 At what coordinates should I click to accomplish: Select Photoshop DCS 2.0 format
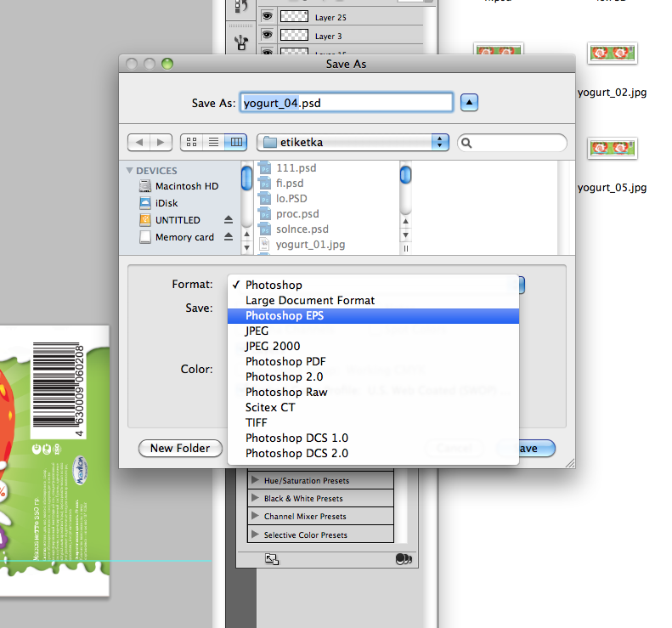tap(373, 454)
